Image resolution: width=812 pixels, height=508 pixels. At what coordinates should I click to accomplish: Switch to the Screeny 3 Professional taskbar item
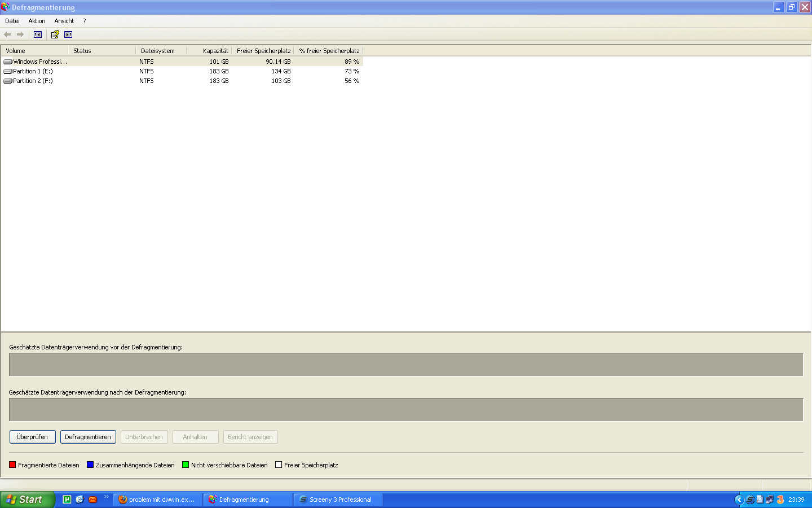(x=338, y=500)
